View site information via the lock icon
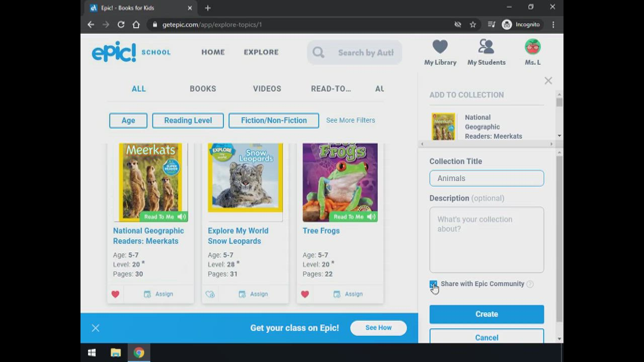This screenshot has height=362, width=644. [155, 24]
